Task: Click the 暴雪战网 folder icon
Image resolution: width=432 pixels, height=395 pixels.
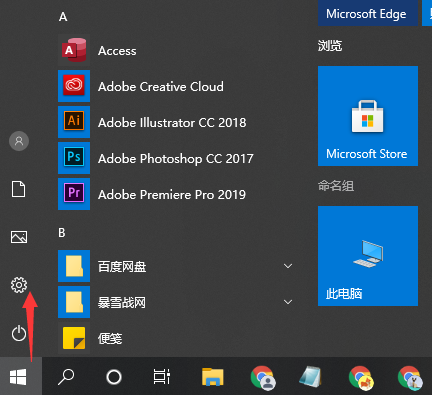Action: coord(74,302)
